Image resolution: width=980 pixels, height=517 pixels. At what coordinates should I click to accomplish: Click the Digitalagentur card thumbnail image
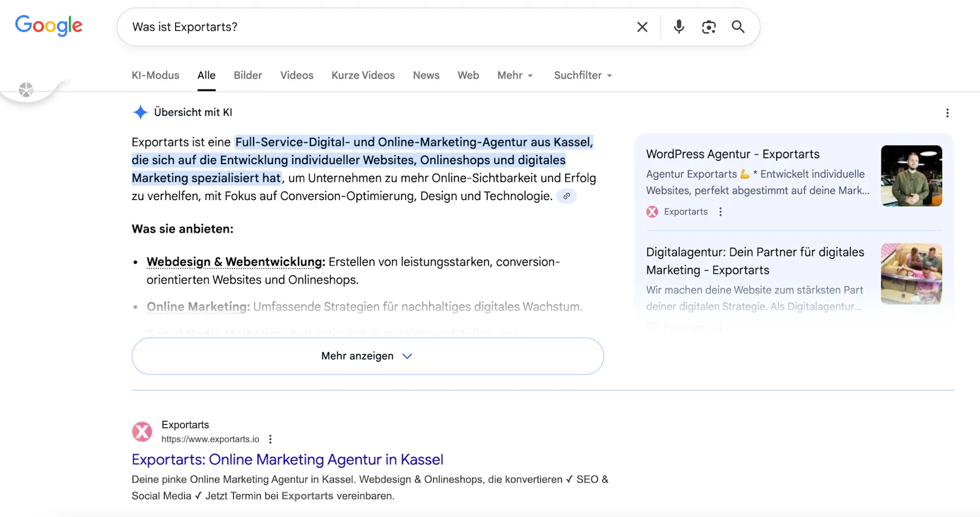pyautogui.click(x=911, y=274)
